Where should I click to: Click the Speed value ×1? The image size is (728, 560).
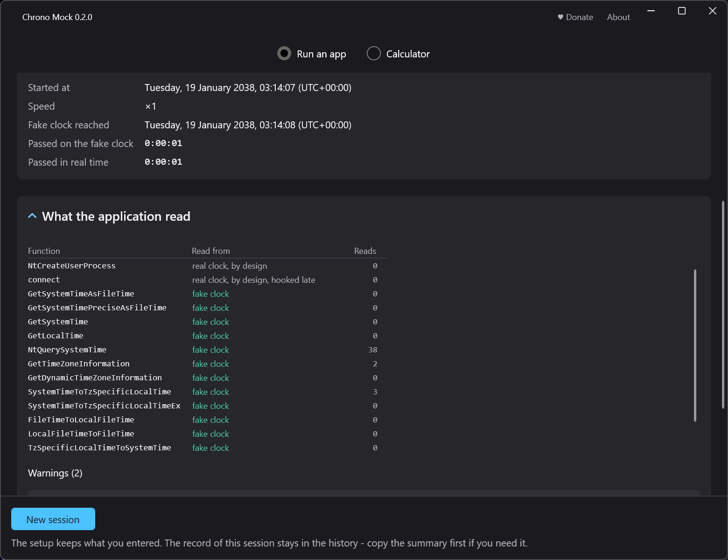click(150, 106)
